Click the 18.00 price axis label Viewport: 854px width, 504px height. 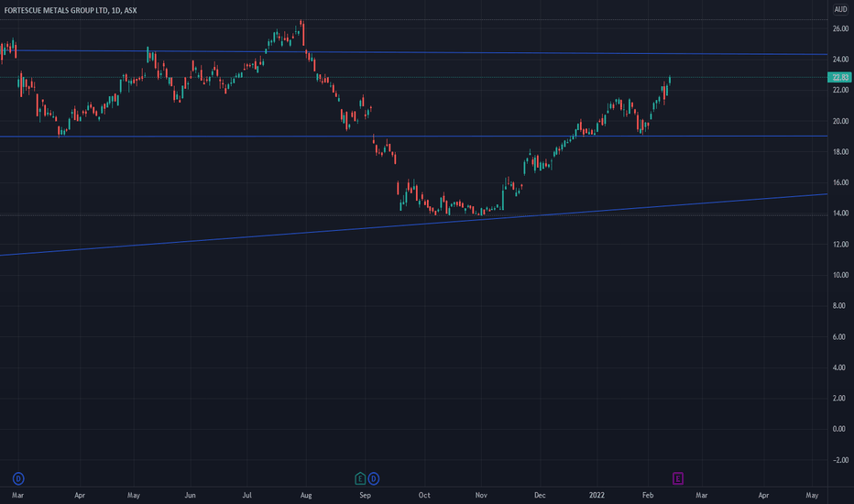[x=840, y=152]
